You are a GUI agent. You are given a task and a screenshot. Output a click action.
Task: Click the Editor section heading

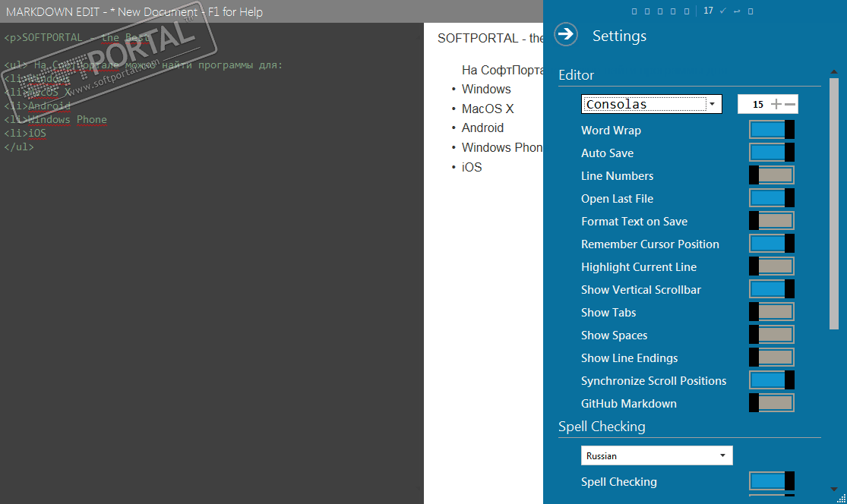tap(576, 75)
